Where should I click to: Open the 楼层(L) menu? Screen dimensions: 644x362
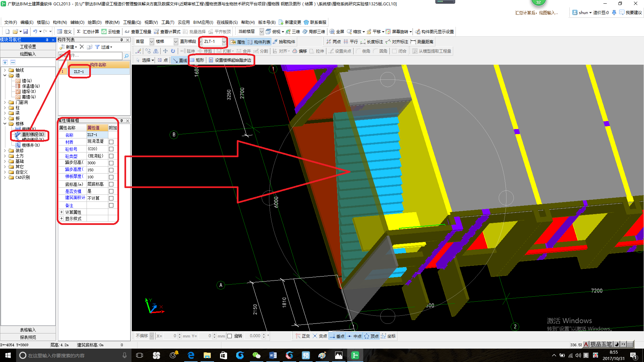[x=43, y=22]
